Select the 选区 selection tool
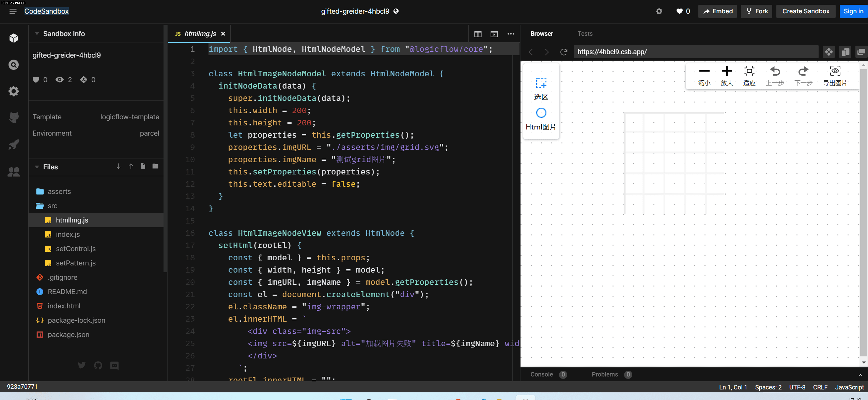Image resolution: width=868 pixels, height=400 pixels. tap(541, 89)
